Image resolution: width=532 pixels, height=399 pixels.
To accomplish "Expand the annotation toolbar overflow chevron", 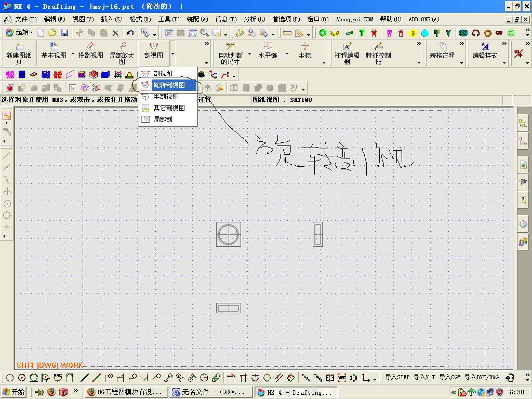I will [419, 44].
